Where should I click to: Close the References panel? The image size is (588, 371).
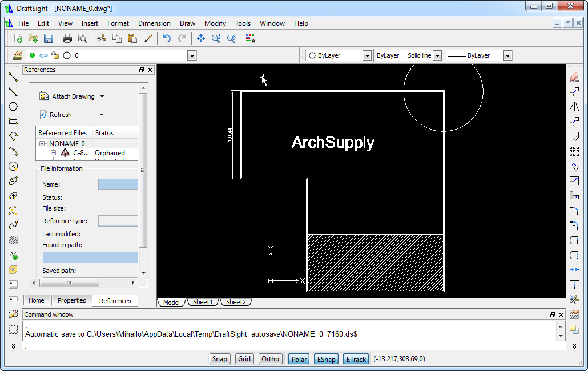pyautogui.click(x=150, y=70)
